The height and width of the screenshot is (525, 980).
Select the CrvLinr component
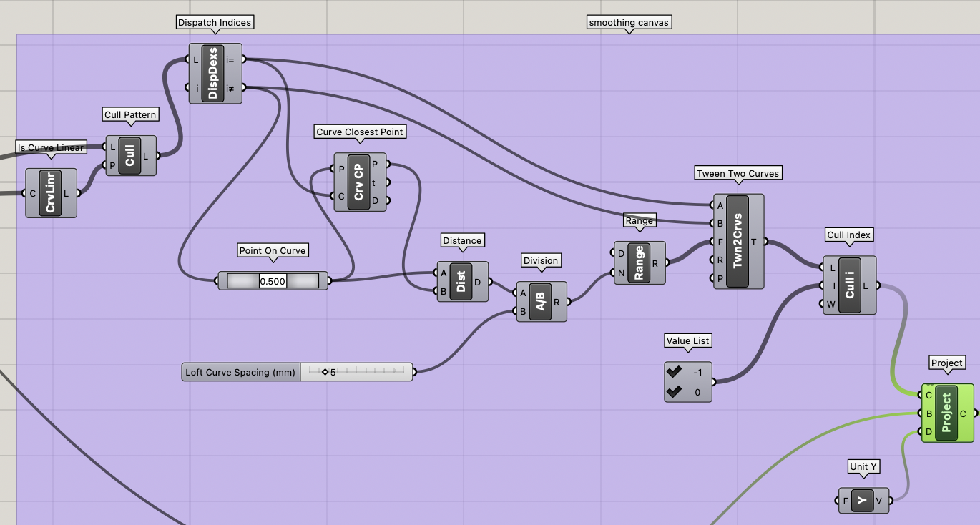pos(51,193)
